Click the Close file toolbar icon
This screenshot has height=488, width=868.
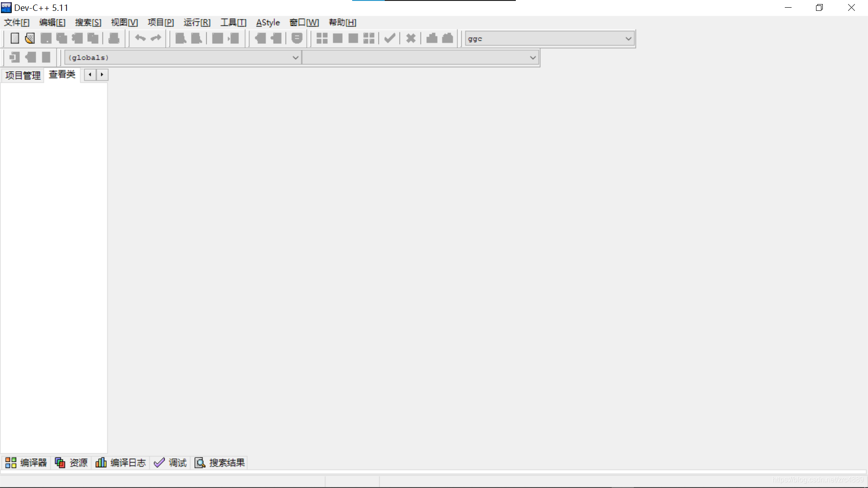click(77, 38)
